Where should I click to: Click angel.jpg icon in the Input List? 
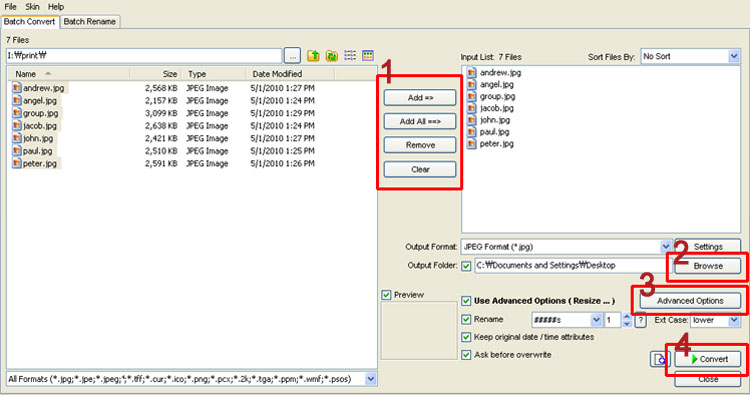click(472, 85)
